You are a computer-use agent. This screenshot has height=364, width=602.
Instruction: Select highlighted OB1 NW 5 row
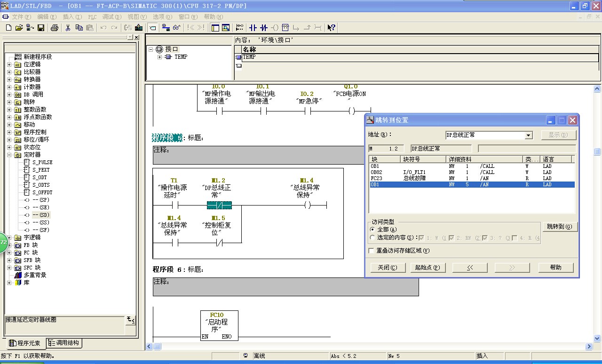coord(472,185)
